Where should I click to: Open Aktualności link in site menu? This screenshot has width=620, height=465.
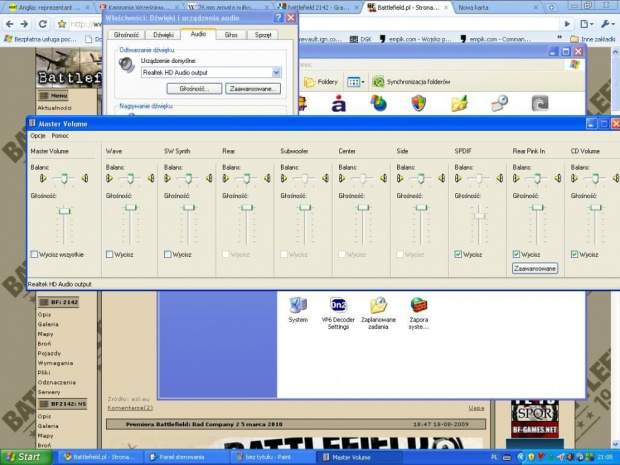point(55,108)
